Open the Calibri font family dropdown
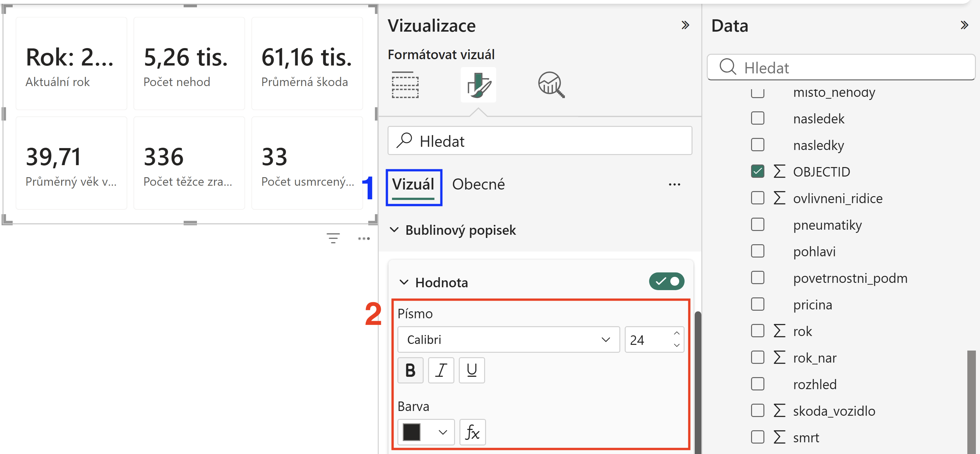This screenshot has height=454, width=980. pyautogui.click(x=509, y=339)
